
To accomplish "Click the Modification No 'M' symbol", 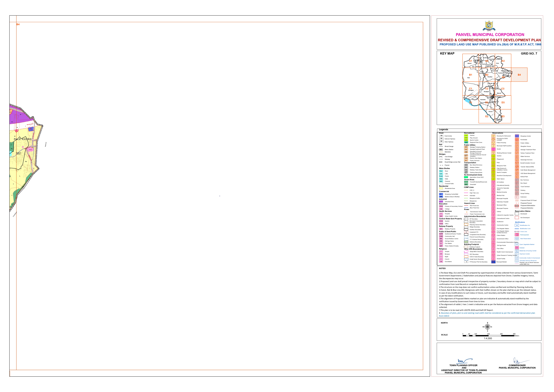I will [517, 225].
